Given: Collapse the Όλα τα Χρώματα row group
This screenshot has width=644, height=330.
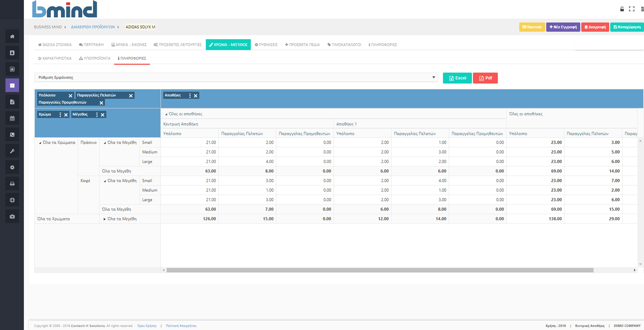Looking at the screenshot, I should (x=40, y=143).
